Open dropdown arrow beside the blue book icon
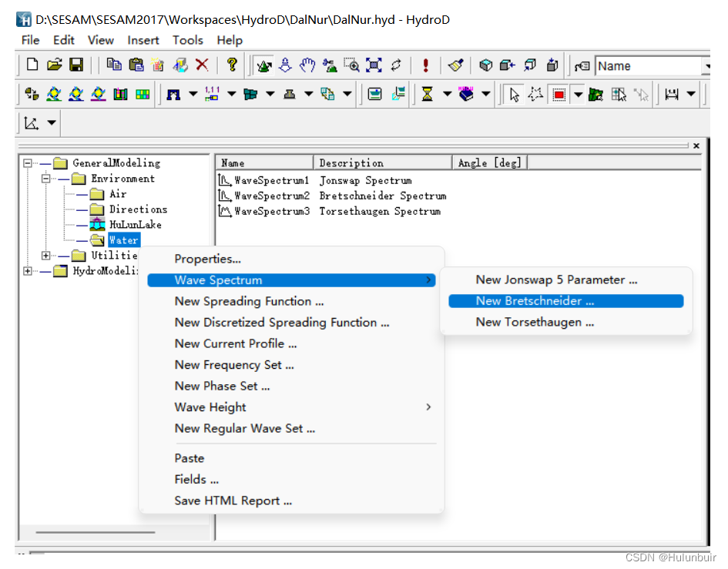The height and width of the screenshot is (569, 728). point(485,94)
